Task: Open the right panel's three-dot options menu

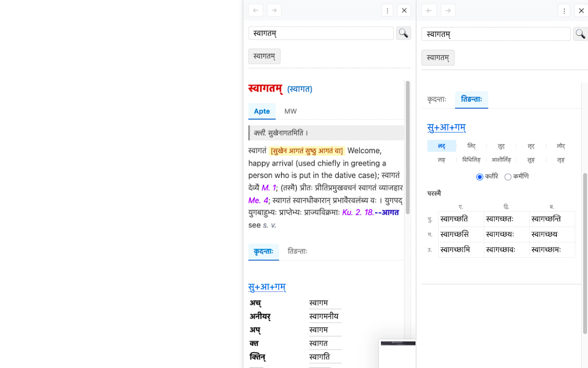Action: point(564,11)
